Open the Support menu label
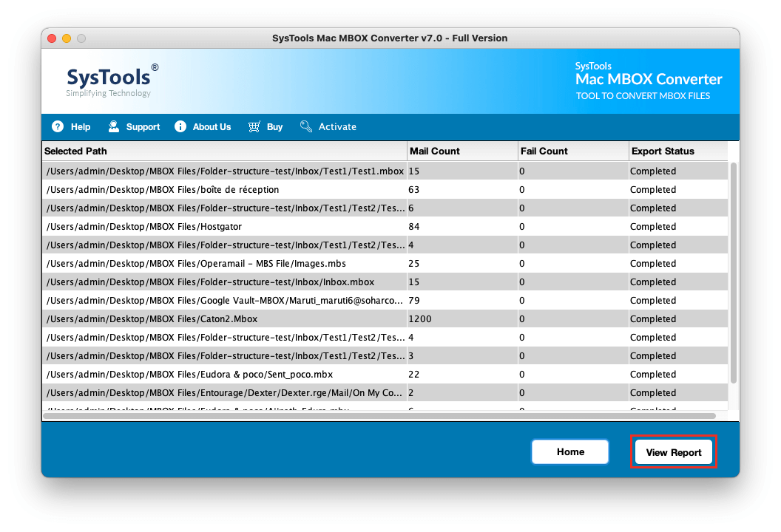The width and height of the screenshot is (781, 532). pos(143,127)
